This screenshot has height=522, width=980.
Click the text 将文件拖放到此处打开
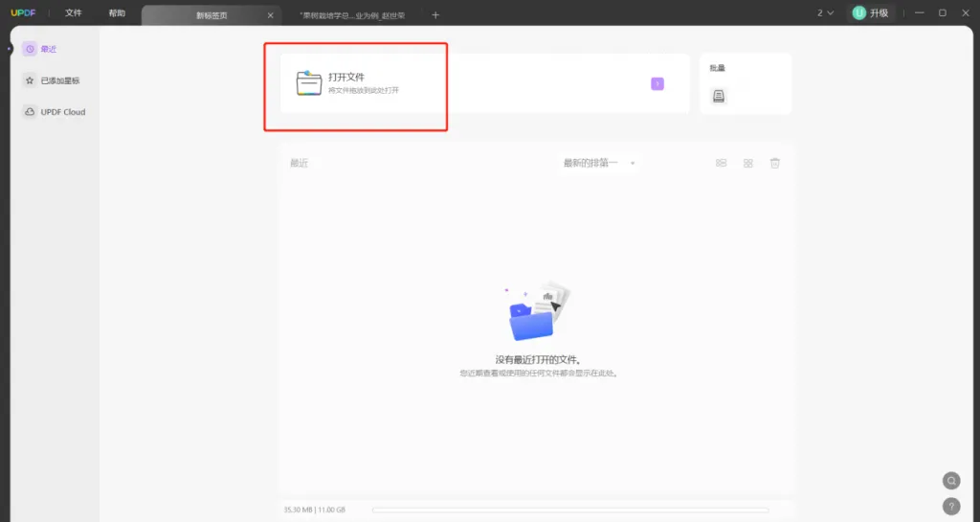364,91
